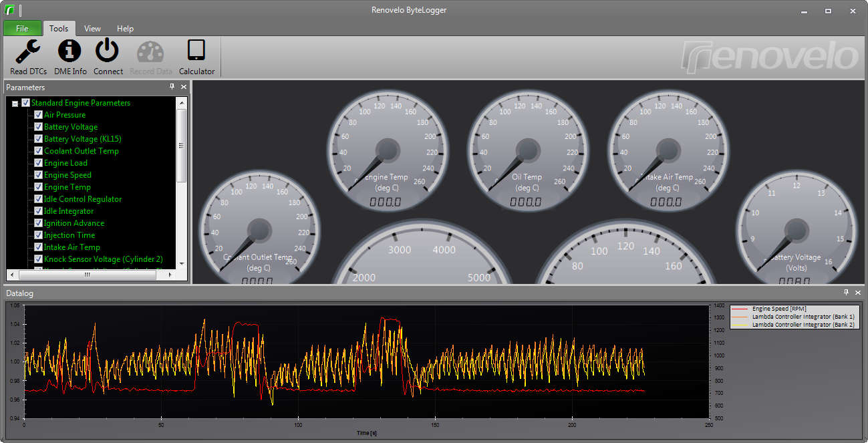Screen dimensions: 868x443
Task: Click the Connect power icon
Action: (108, 57)
